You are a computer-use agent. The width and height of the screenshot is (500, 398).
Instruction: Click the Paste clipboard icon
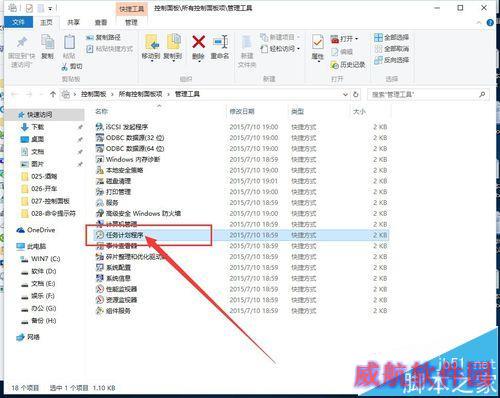69,42
